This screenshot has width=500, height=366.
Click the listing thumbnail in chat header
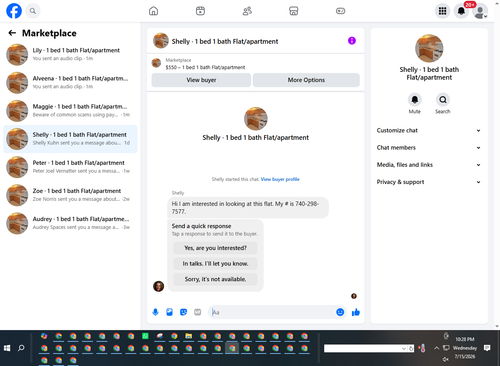161,41
